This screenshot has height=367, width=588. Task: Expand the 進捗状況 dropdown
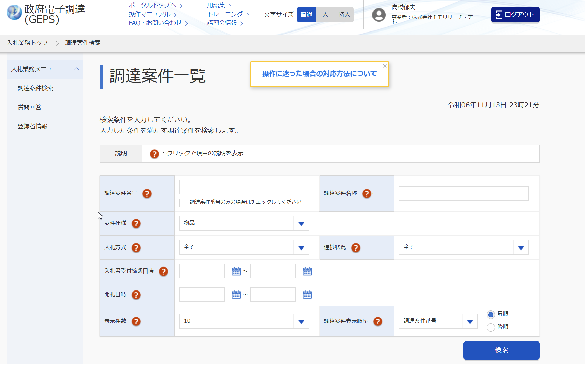tap(463, 247)
